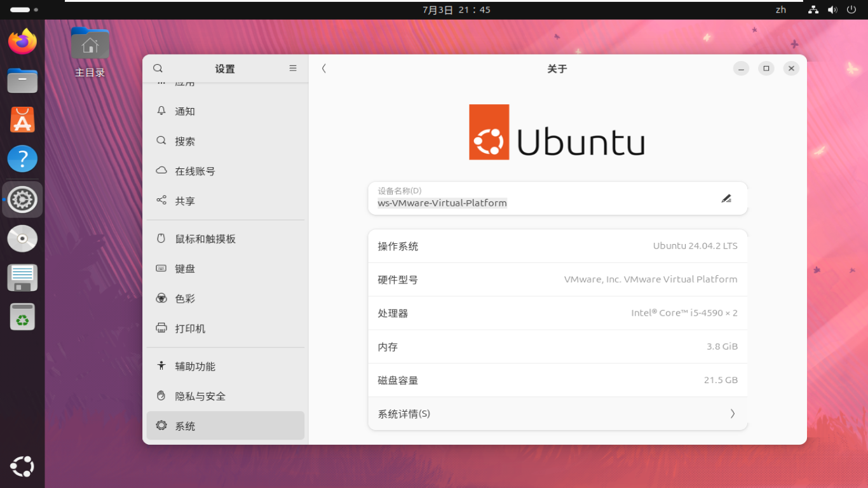Open 打印机 settings panel
The height and width of the screenshot is (488, 868).
(226, 329)
